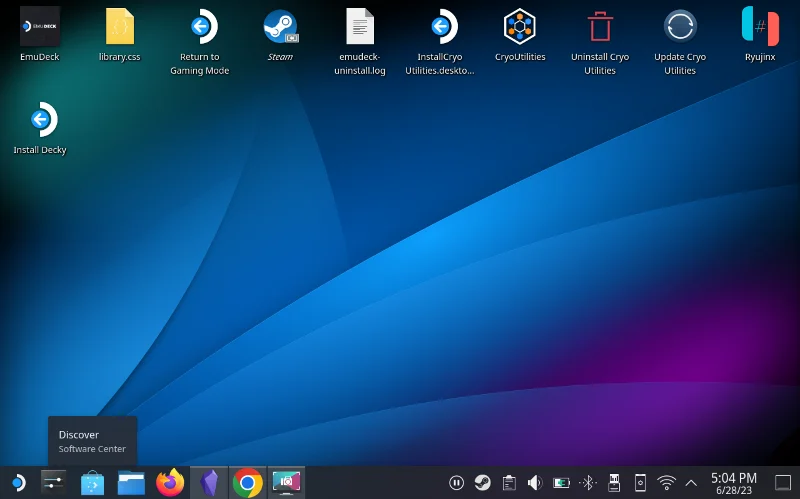
Task: Open the Wi-Fi network tray icon
Action: 666,483
